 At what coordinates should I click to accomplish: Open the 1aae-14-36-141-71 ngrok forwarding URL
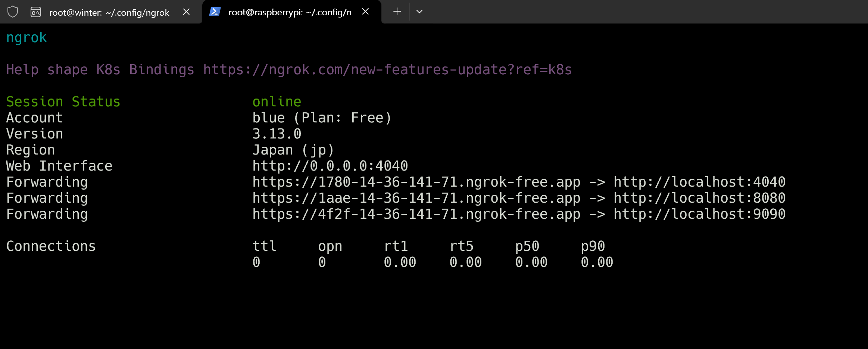(416, 198)
